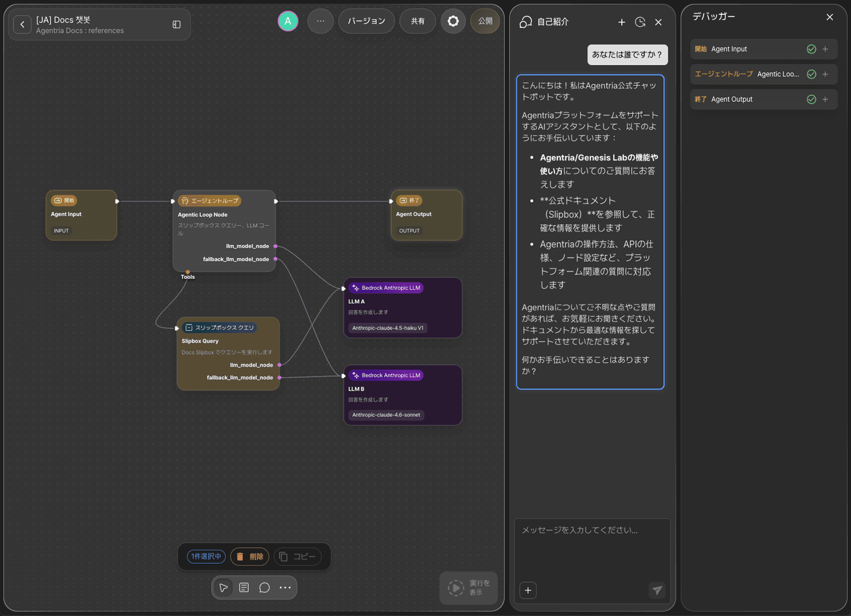
Task: Click Agentic Loop llm_model_node output port
Action: point(276,246)
